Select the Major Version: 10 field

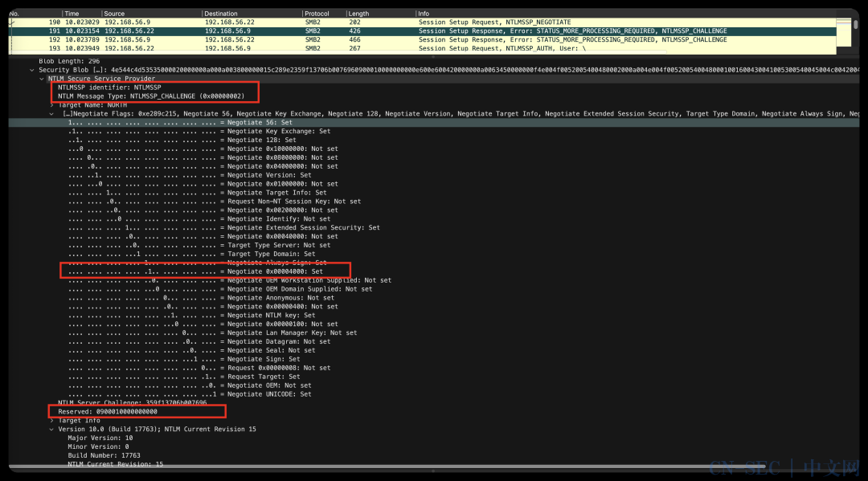(x=100, y=438)
